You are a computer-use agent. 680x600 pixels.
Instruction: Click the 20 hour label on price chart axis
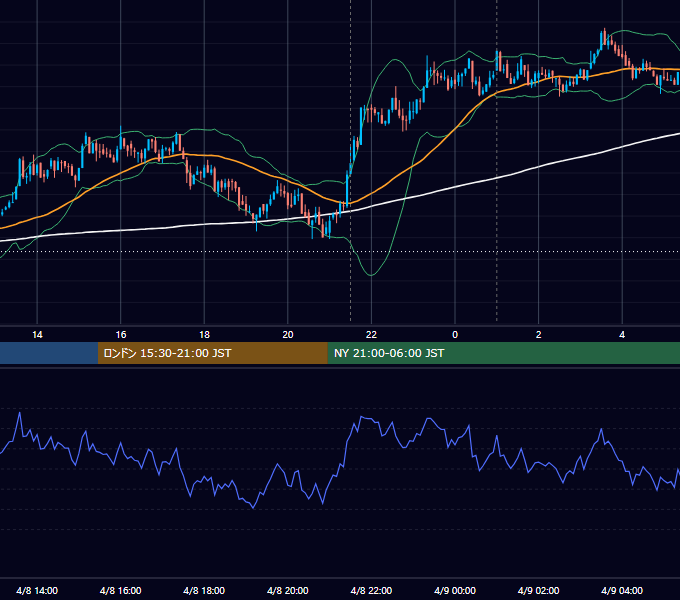288,335
